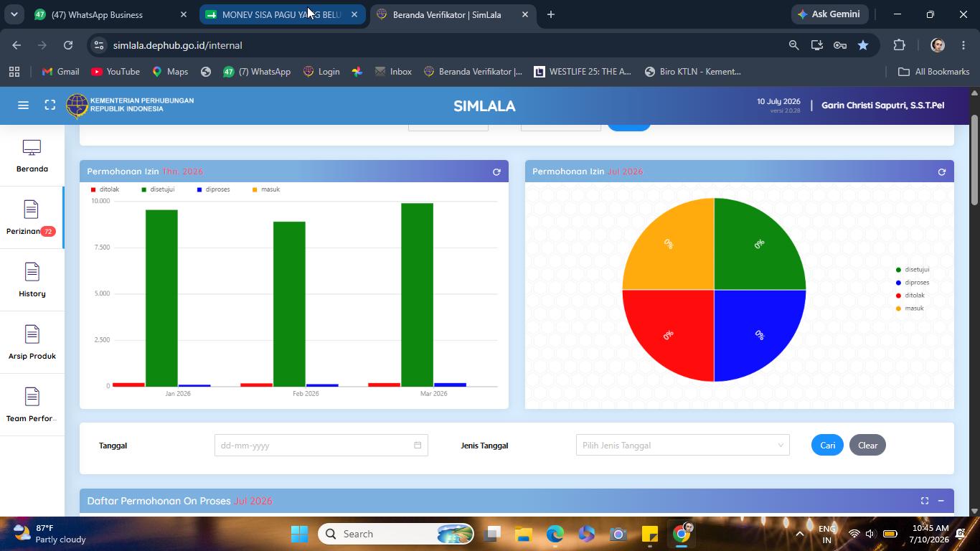
Task: Toggle the masuk legend item beside pie chart
Action: pyautogui.click(x=910, y=309)
